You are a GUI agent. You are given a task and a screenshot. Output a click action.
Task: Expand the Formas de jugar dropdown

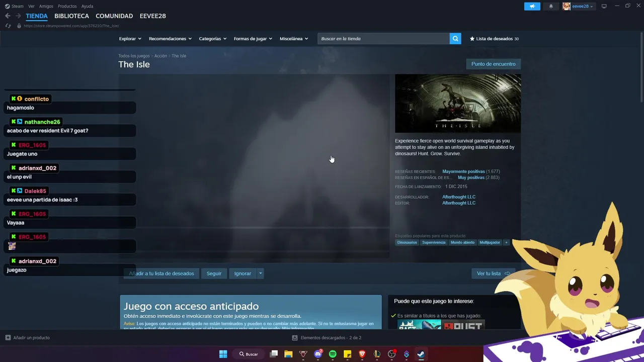pyautogui.click(x=253, y=39)
